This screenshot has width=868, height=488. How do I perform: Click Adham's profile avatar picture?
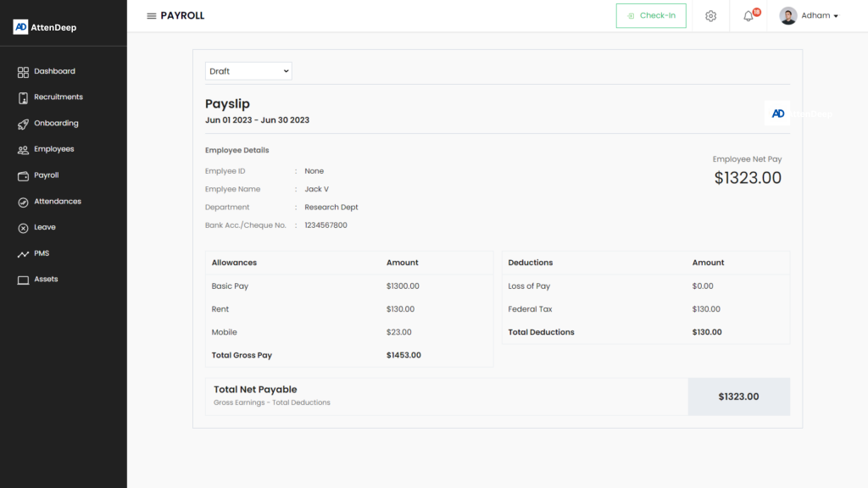click(x=788, y=16)
